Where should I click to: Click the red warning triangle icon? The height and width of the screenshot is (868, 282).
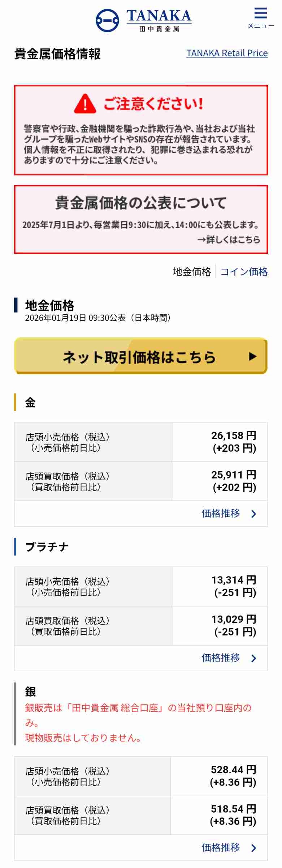pyautogui.click(x=85, y=104)
